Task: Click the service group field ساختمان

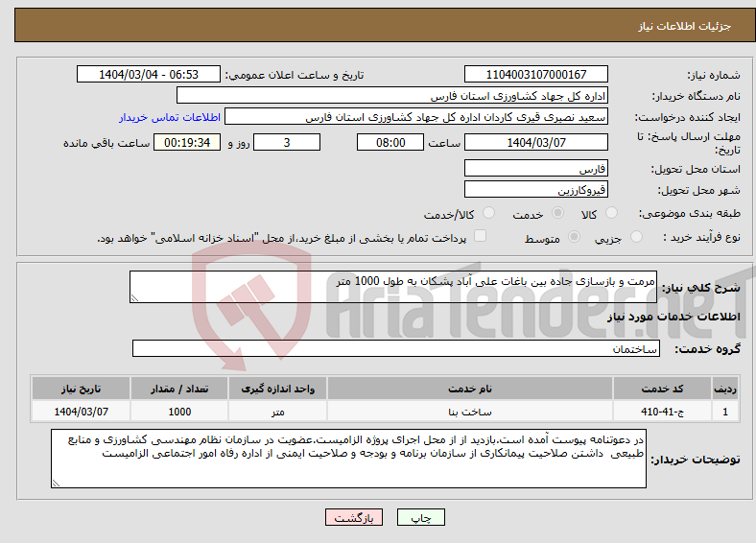Action: [x=396, y=348]
